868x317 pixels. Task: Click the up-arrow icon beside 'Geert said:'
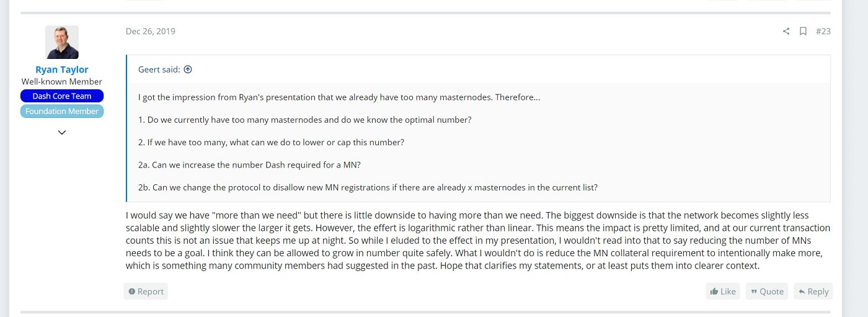188,69
